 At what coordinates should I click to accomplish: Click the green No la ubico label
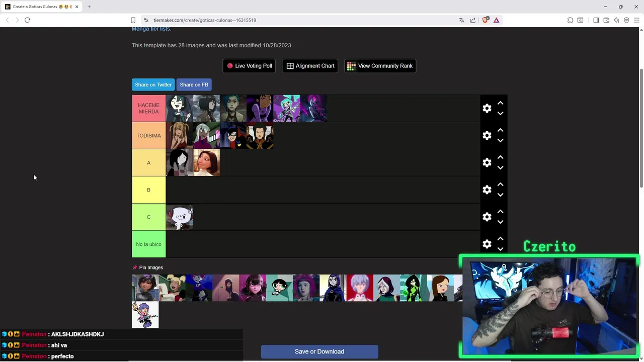pos(149,244)
